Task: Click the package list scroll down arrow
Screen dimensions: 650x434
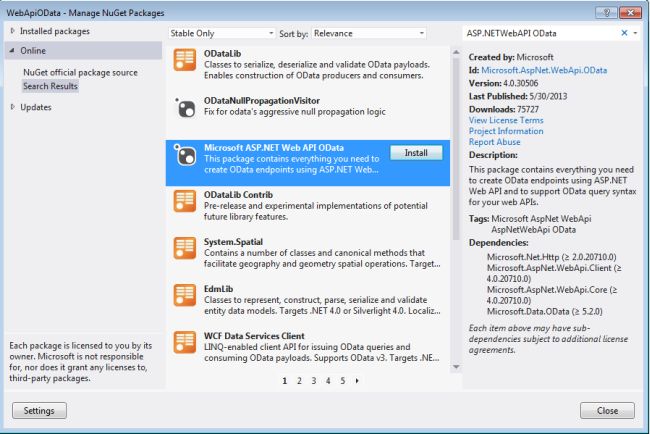Action: pyautogui.click(x=456, y=366)
